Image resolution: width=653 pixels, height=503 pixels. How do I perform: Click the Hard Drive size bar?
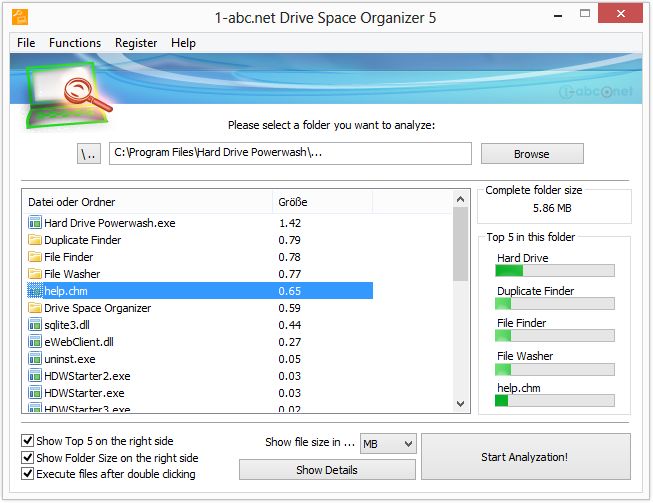[x=555, y=271]
